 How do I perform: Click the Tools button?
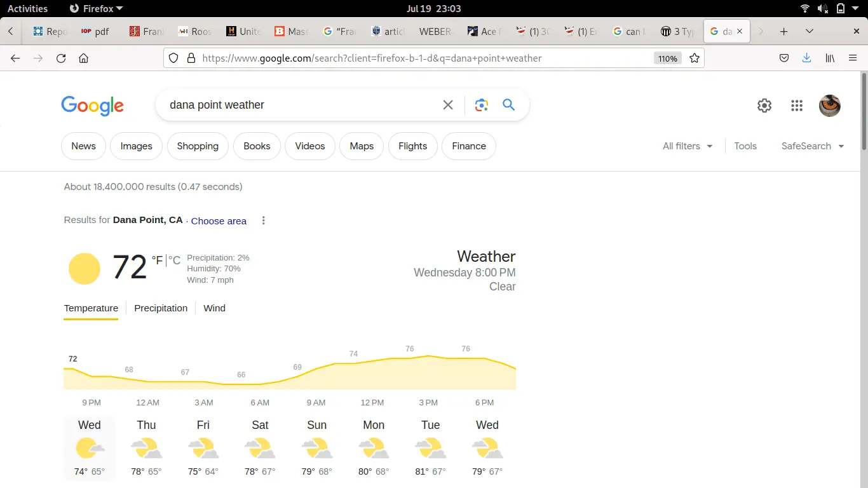(745, 146)
